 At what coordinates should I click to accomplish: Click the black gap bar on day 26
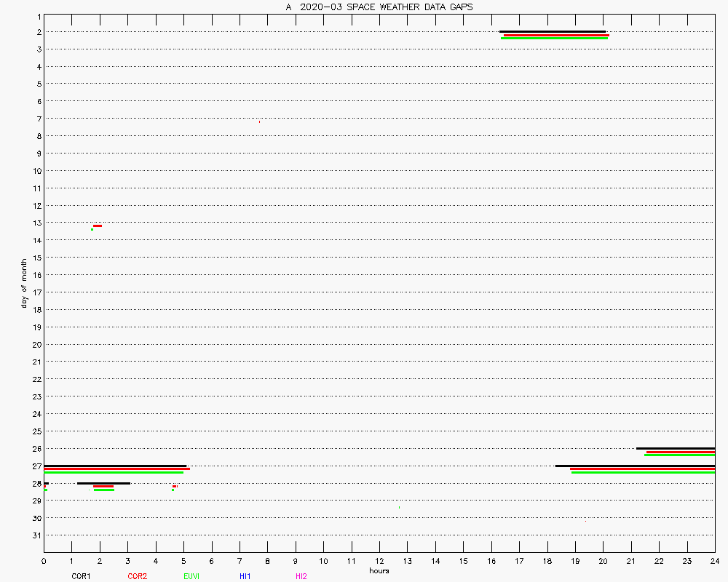pos(675,448)
